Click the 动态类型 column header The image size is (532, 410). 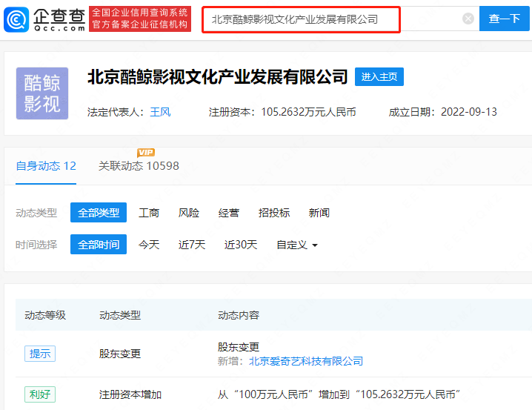tap(120, 315)
